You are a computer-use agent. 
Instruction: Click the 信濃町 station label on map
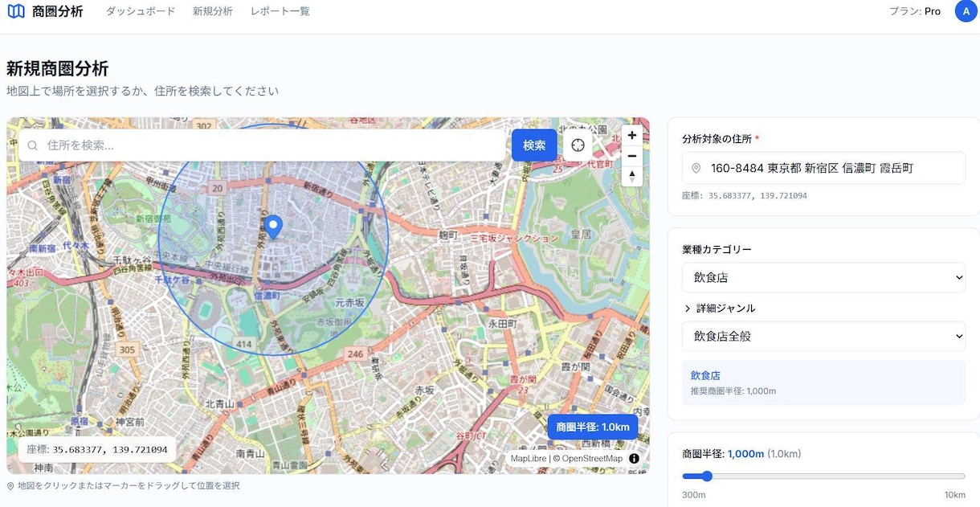(x=267, y=296)
